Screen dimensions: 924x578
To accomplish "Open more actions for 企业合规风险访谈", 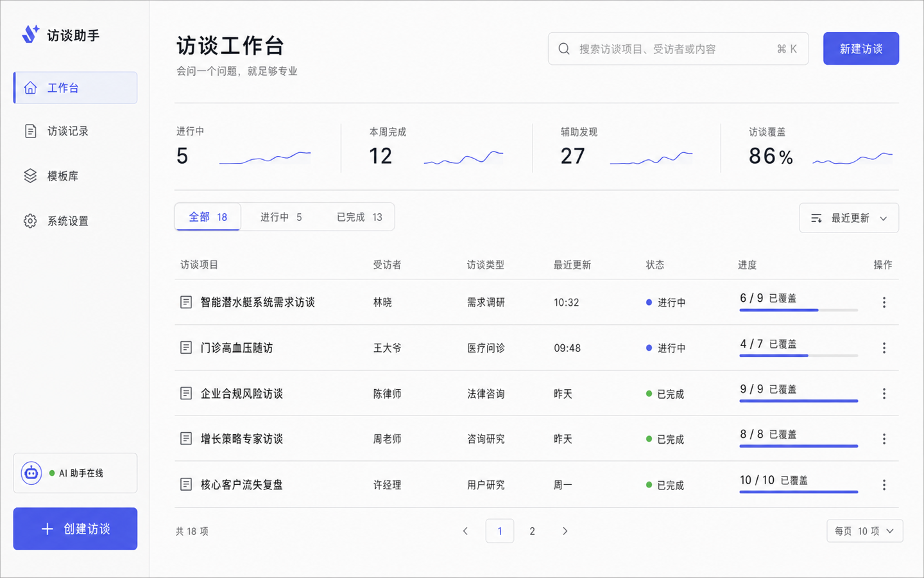I will pyautogui.click(x=884, y=394).
